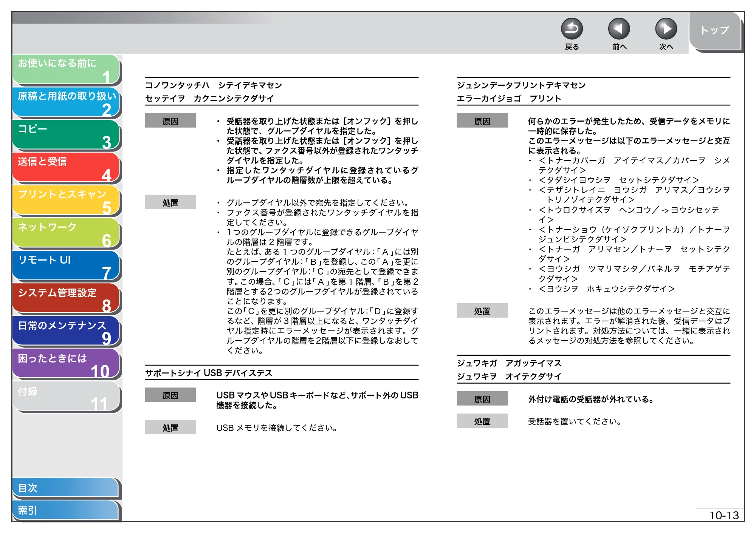Image resolution: width=756 pixels, height=534 pixels.
Task: Open chapter 2 原稿と用紙の取り扱い
Action: [x=66, y=102]
